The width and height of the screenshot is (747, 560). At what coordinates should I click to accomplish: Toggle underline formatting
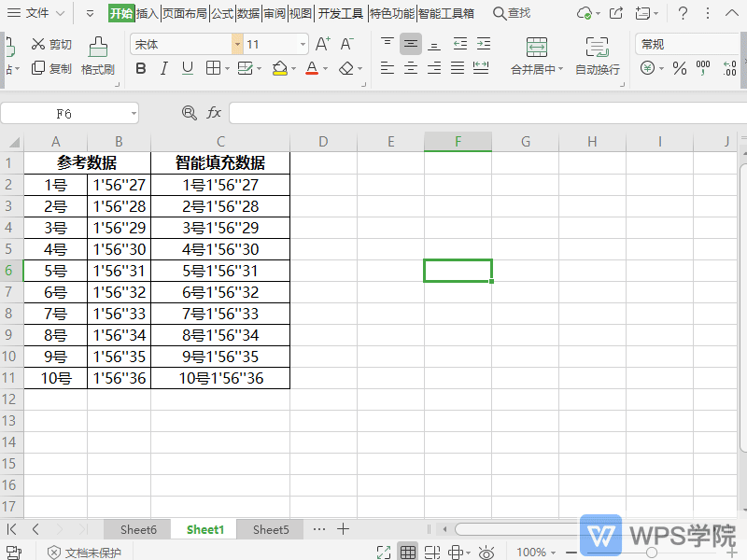(188, 68)
